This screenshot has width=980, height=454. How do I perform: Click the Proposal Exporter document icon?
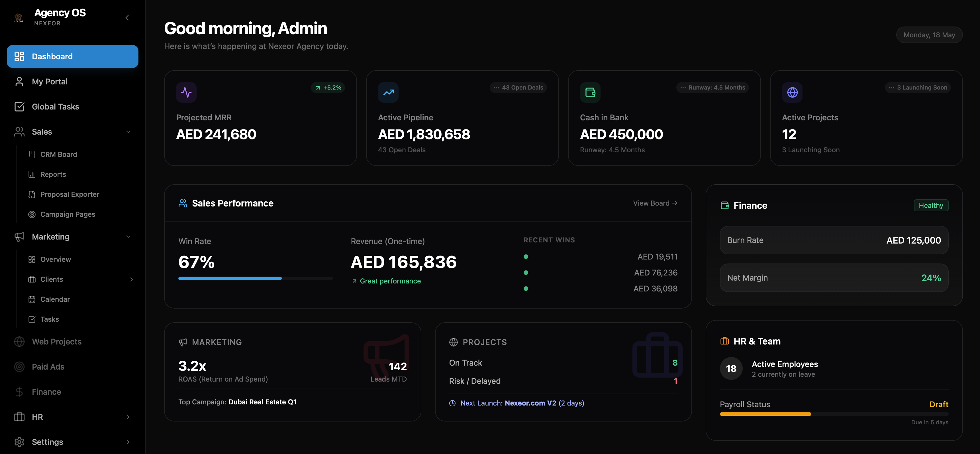pos(32,194)
